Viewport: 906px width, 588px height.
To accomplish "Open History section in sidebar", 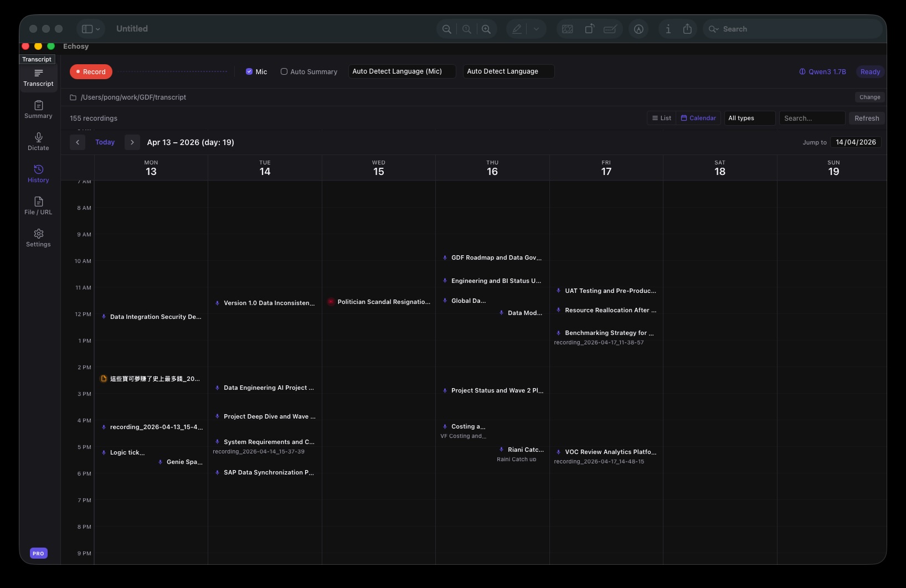I will [38, 174].
